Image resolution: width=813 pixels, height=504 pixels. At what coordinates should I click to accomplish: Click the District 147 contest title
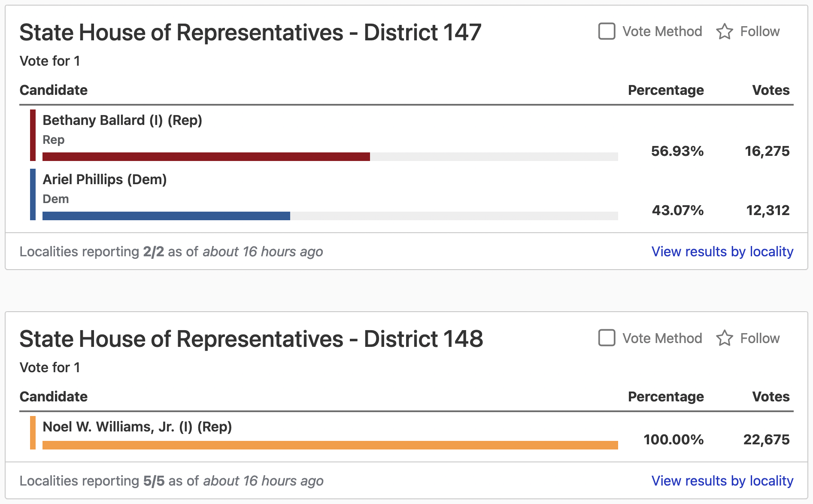click(251, 33)
